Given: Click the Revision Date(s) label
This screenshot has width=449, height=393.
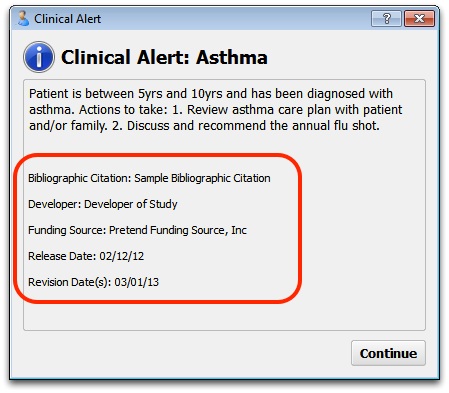Looking at the screenshot, I should 69,282.
